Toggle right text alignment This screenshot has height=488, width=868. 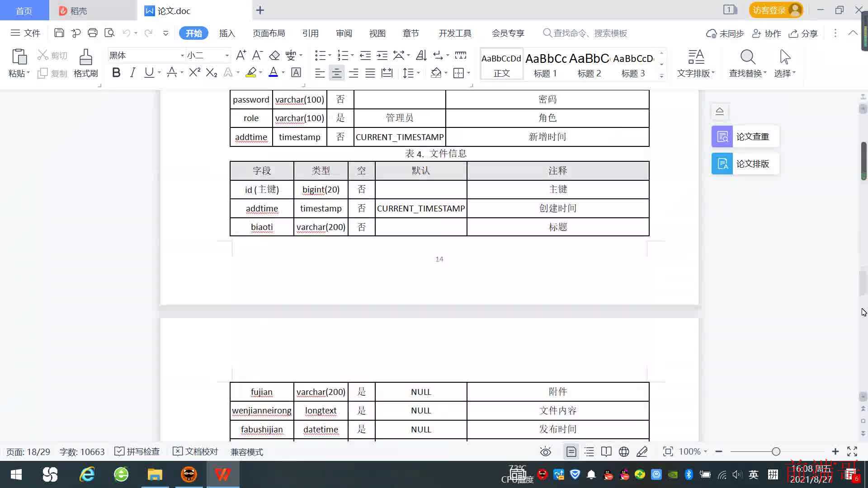pyautogui.click(x=354, y=73)
